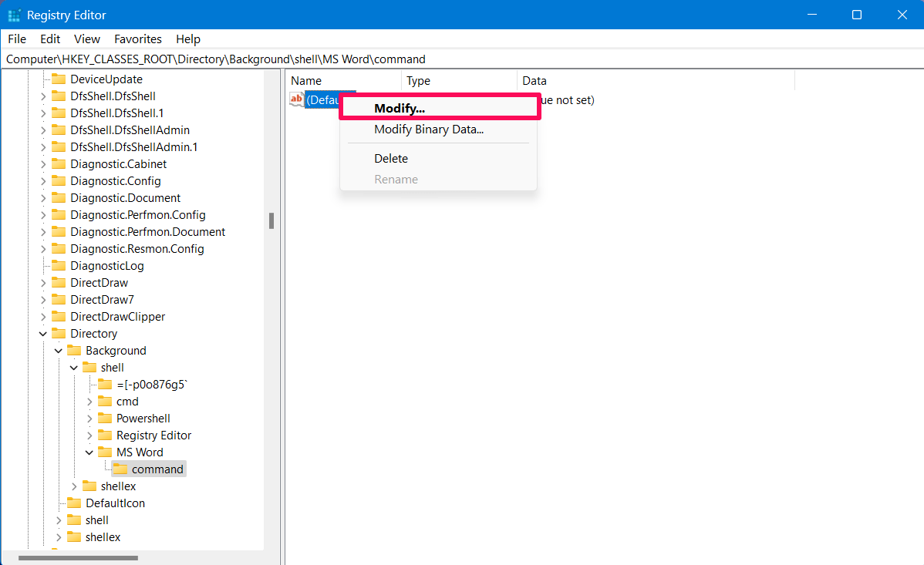Open the View menu
This screenshot has height=565, width=924.
point(86,39)
